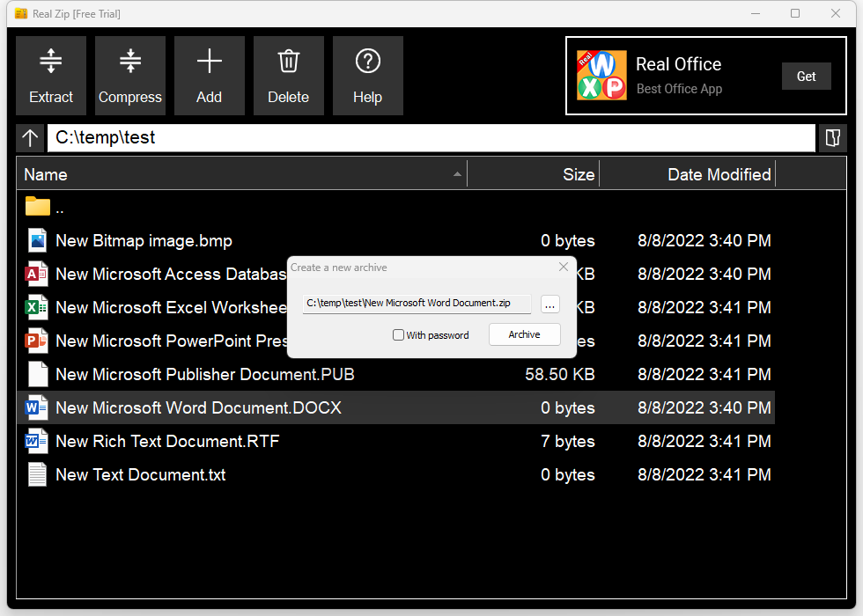Click the New Text Document.txt modified date
Image resolution: width=863 pixels, height=616 pixels.
click(x=704, y=474)
